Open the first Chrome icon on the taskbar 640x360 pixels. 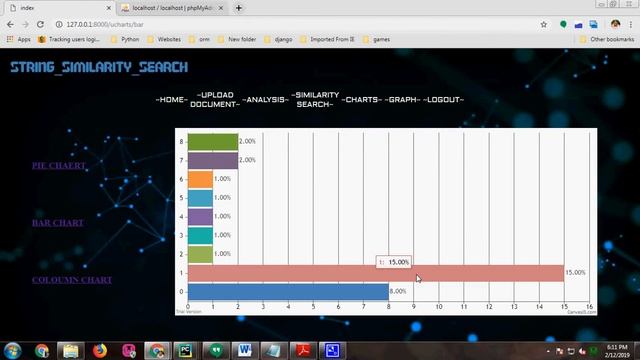pos(42,351)
